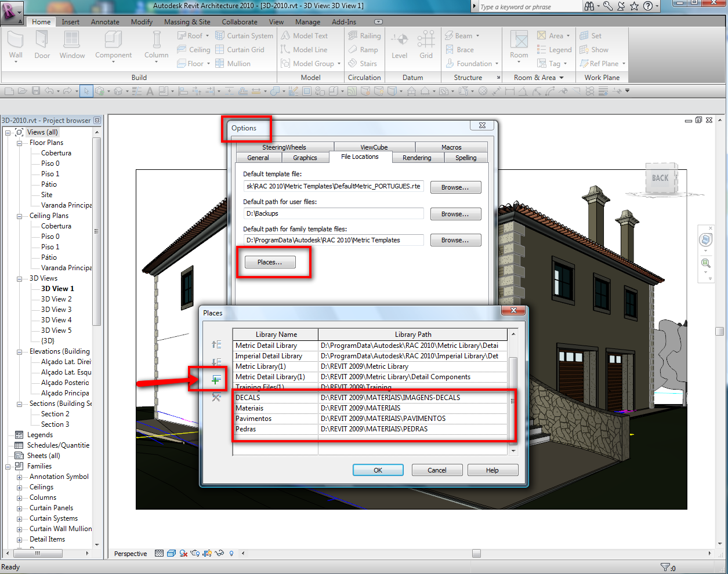The image size is (728, 574).
Task: Open the Beam dropdown arrow
Action: coord(477,36)
